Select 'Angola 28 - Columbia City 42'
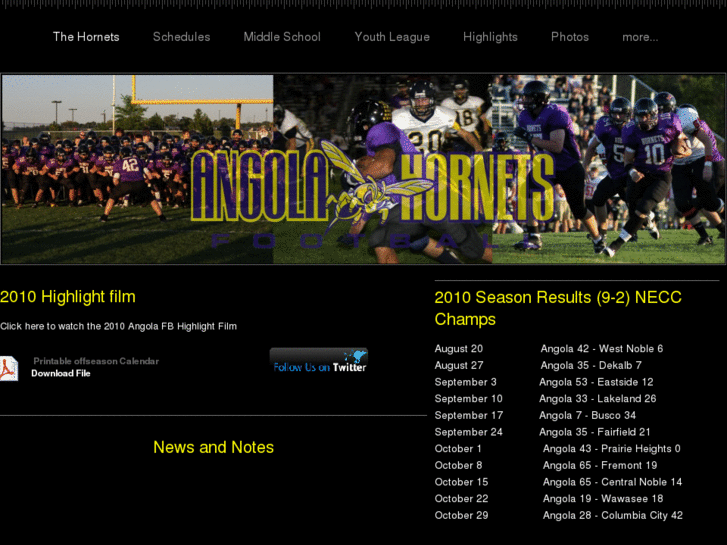Screen dimensions: 727x545 pyautogui.click(x=612, y=515)
